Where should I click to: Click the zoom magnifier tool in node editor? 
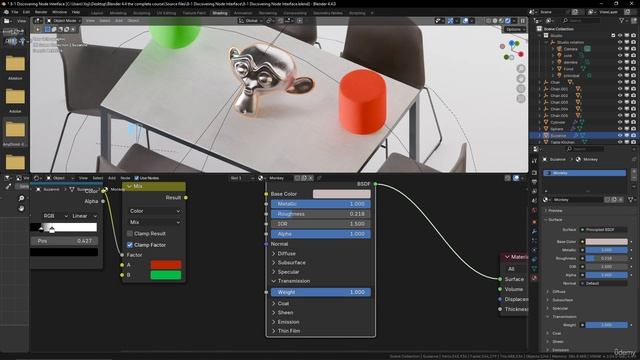pyautogui.click(x=21, y=198)
